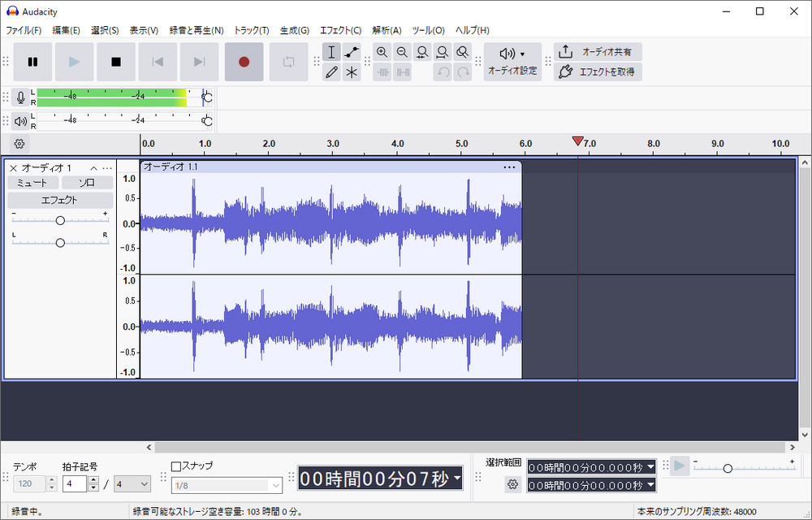Select the Multi-tool asterisk icon
Screen dimensions: 812x520
(x=352, y=72)
